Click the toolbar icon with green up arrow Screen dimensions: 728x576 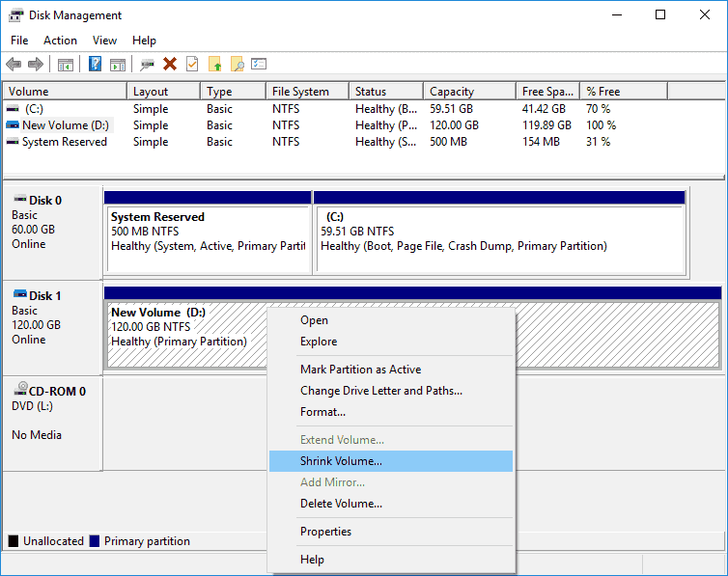tap(215, 65)
